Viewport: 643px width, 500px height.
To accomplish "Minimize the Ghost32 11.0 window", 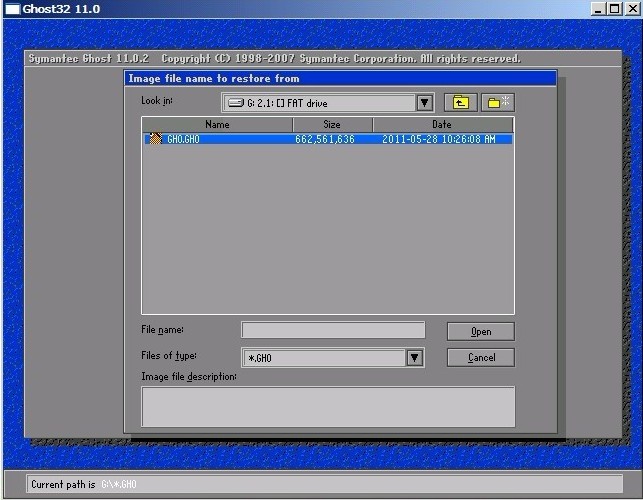I will pos(598,9).
